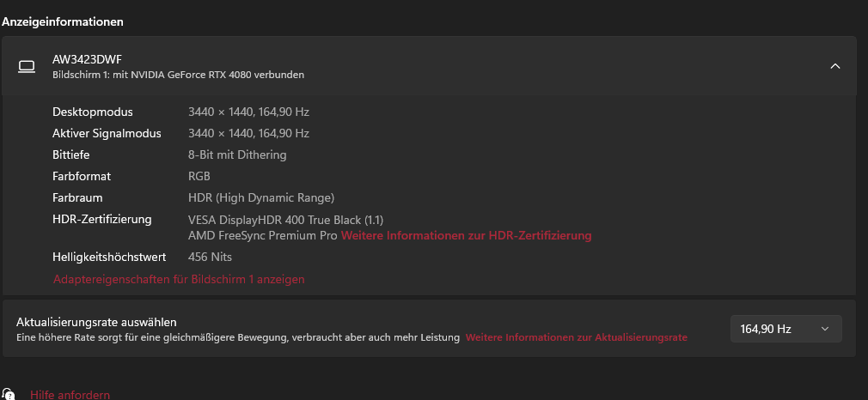Click the Aktiver Signalmodus resolution value
Screen dimensions: 868x400
248,134
